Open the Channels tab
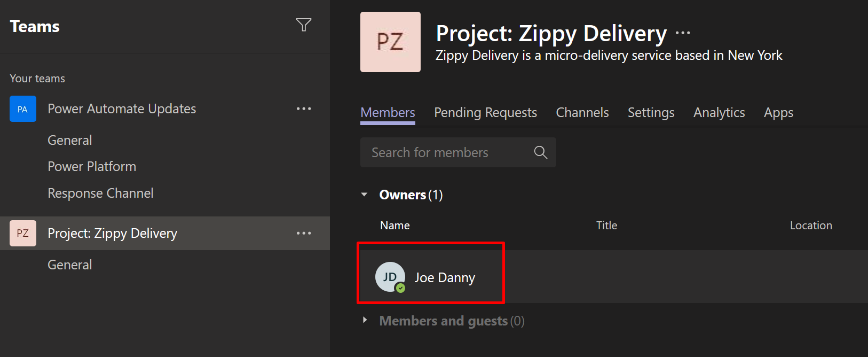The width and height of the screenshot is (868, 357). click(x=582, y=113)
